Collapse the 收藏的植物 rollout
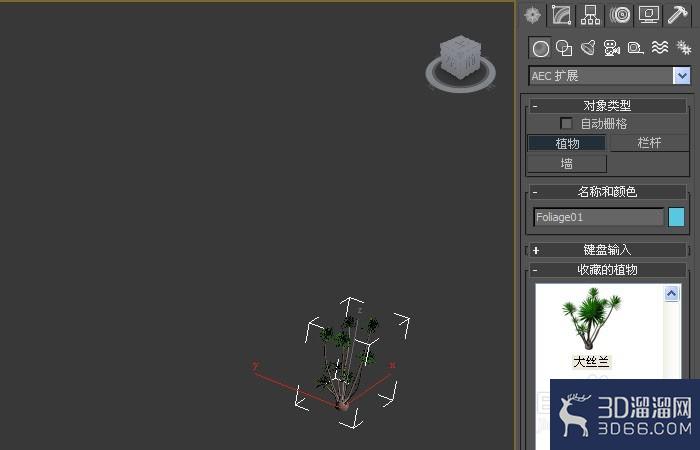The image size is (700, 450). 608,270
